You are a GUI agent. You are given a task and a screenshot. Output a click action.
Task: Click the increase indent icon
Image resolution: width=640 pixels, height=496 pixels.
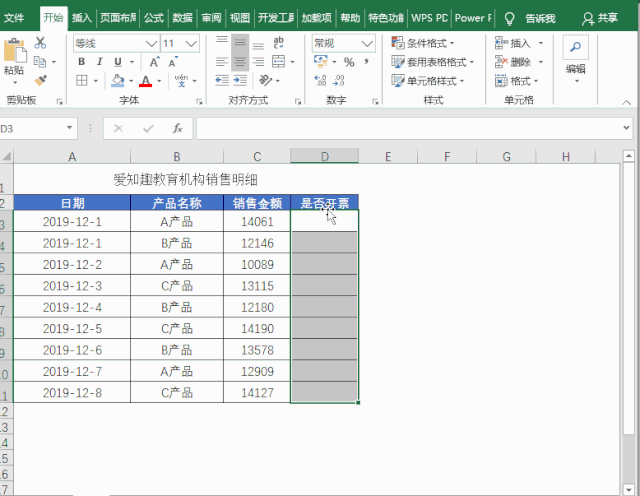tap(240, 80)
